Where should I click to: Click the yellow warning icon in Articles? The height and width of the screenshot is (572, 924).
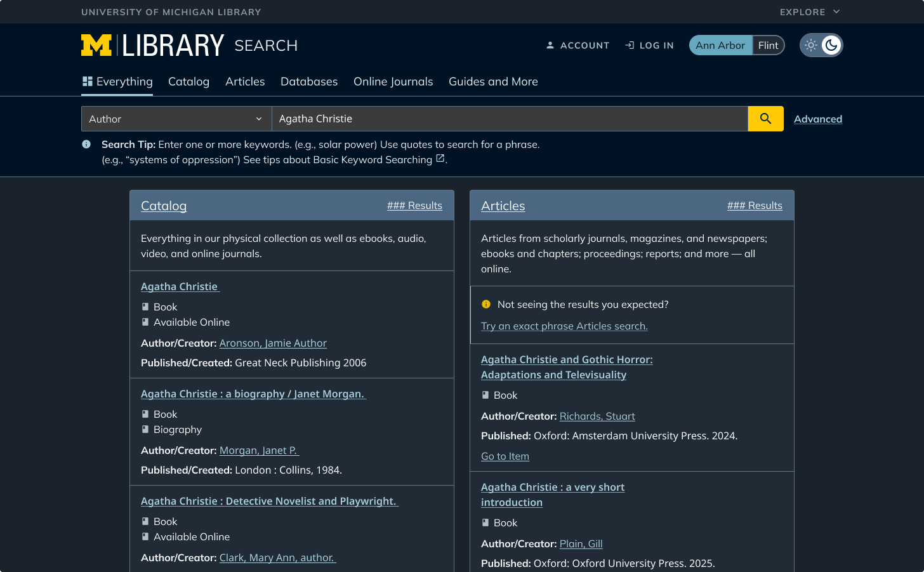click(x=486, y=304)
